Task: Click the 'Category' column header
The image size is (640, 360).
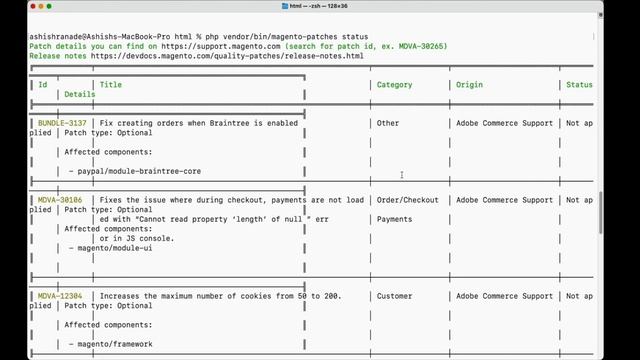Action: (394, 84)
